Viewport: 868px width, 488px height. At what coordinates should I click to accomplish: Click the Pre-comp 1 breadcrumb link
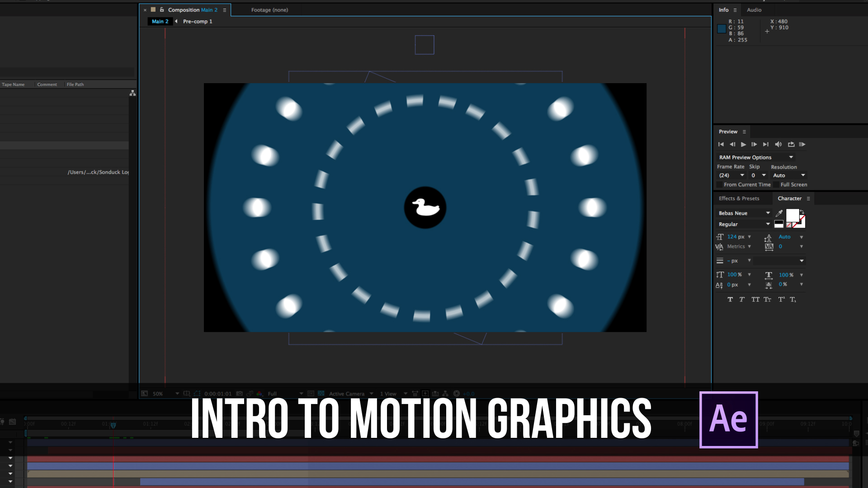pyautogui.click(x=198, y=21)
